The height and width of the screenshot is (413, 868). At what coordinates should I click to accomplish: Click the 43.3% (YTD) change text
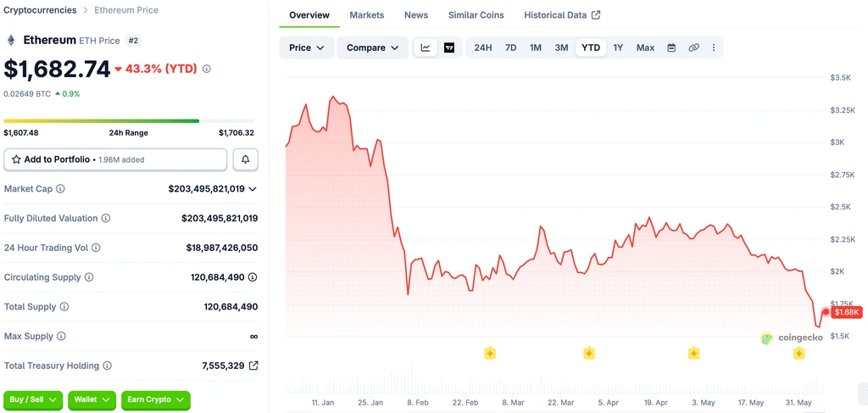(161, 70)
